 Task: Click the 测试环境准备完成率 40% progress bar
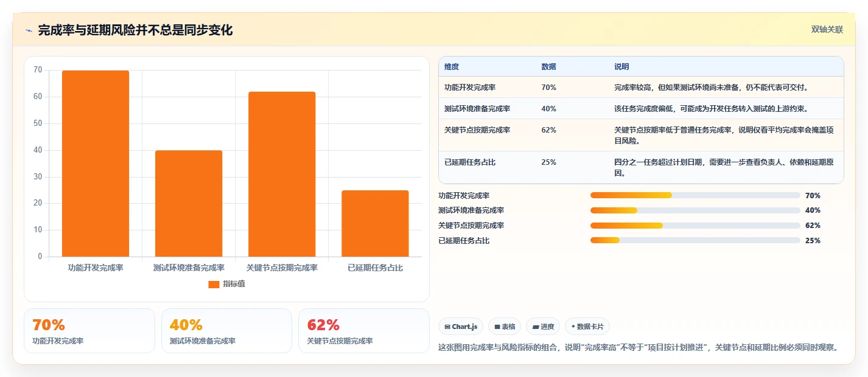coord(695,210)
